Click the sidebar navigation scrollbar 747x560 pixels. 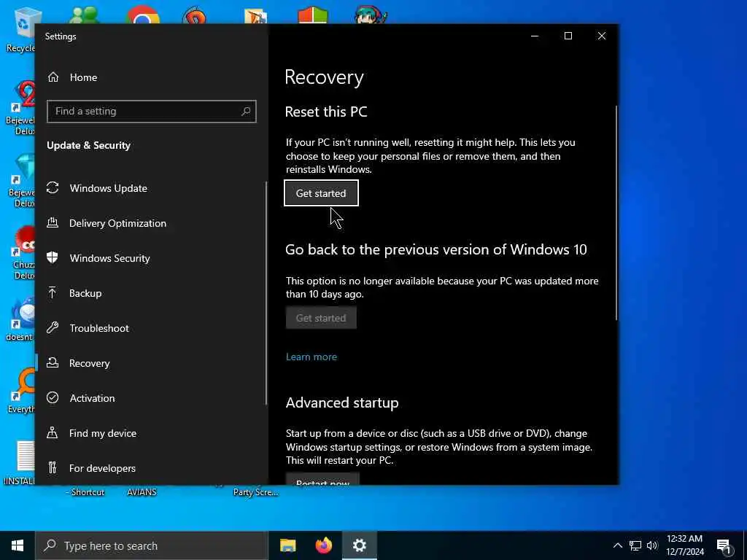click(x=266, y=293)
